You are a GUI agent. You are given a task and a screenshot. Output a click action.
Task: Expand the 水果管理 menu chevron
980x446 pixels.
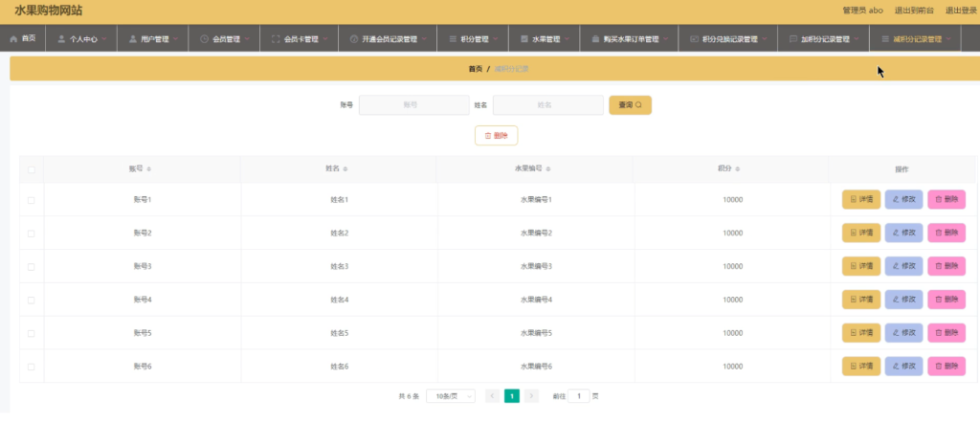[568, 38]
